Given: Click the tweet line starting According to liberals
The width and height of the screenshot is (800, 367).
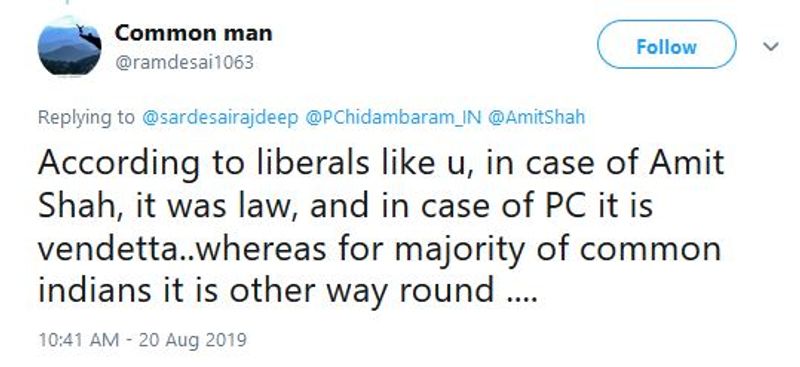Looking at the screenshot, I should tap(381, 163).
